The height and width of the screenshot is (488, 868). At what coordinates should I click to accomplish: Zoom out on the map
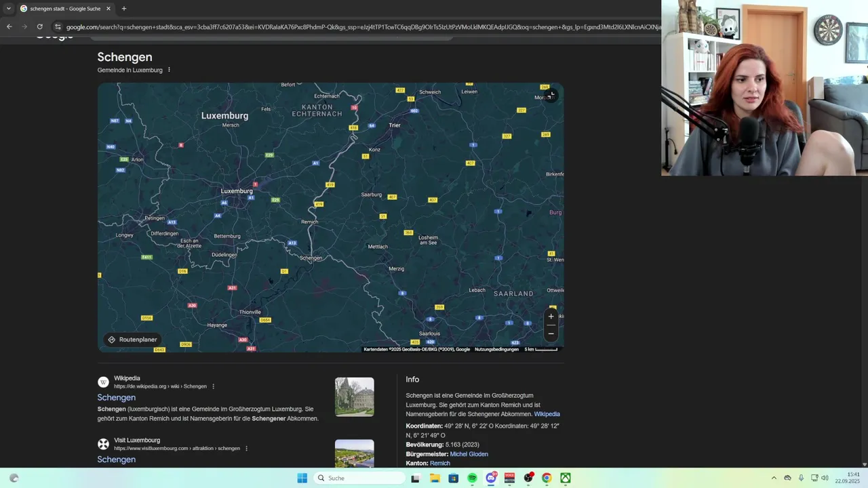coord(551,333)
